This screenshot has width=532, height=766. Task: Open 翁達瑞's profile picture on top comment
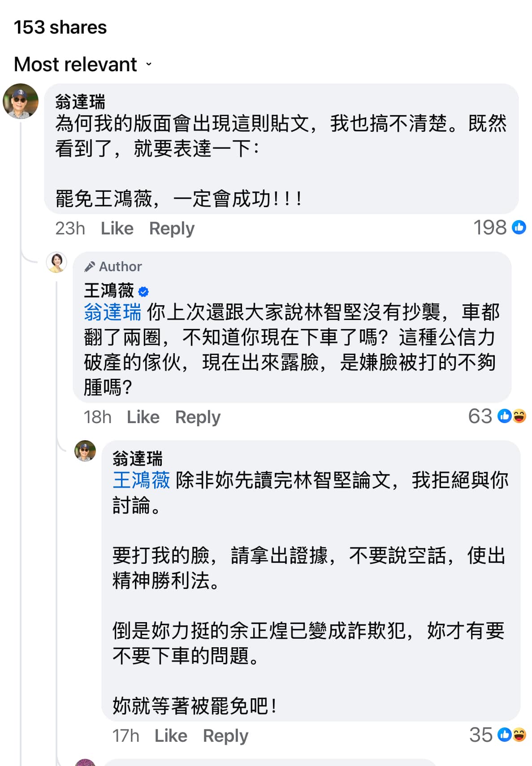pos(21,101)
